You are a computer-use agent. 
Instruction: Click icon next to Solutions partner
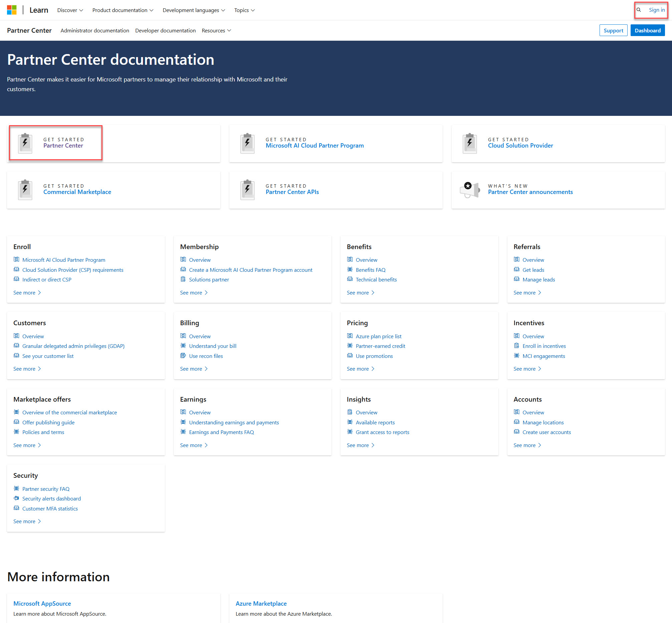coord(183,279)
